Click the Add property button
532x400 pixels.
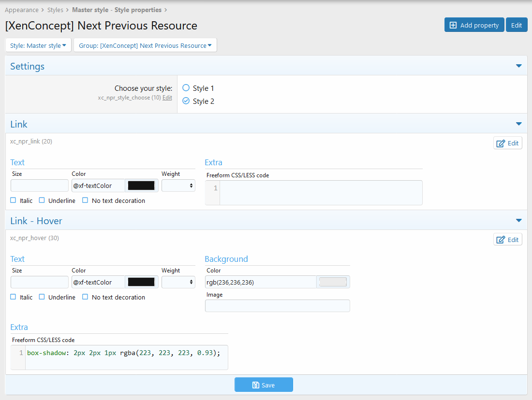(x=474, y=25)
